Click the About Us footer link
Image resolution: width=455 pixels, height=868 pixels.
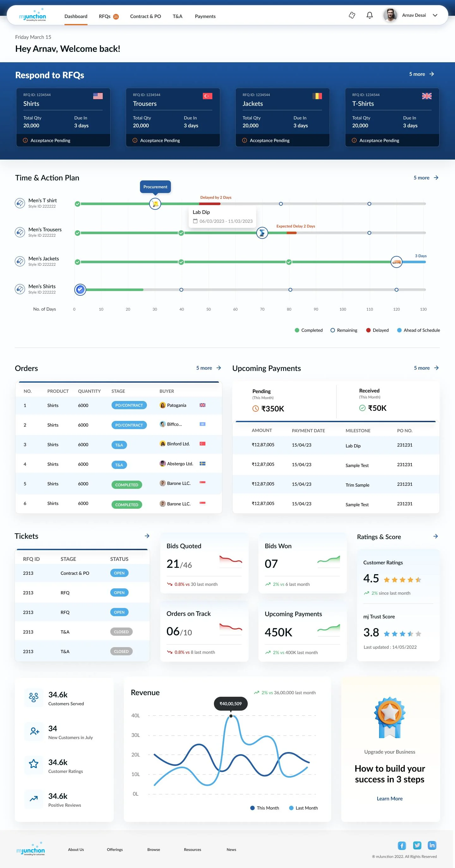[76, 849]
